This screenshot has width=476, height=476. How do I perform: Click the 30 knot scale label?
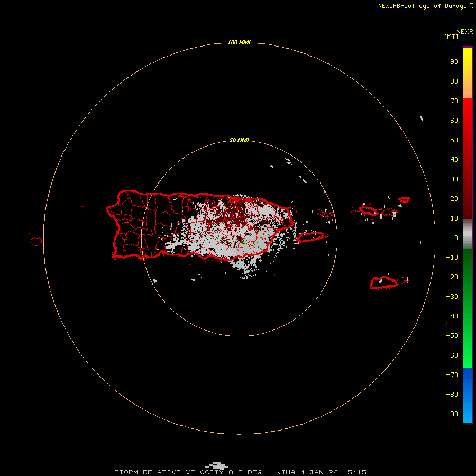(454, 179)
